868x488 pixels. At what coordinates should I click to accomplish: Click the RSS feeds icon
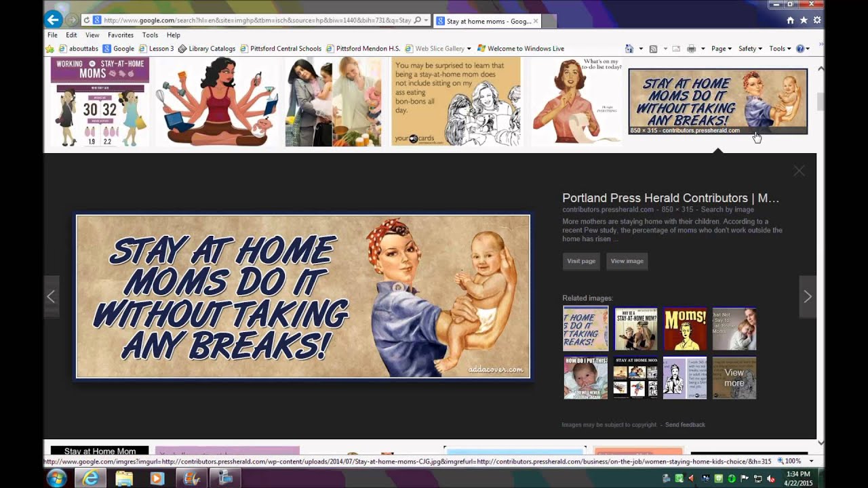point(653,49)
